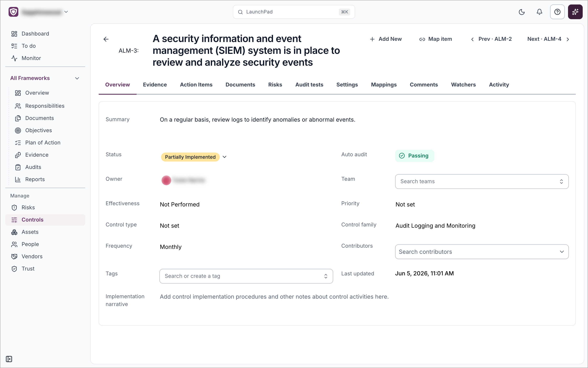Image resolution: width=588 pixels, height=368 pixels.
Task: Click the Assets cubes icon
Action: click(x=14, y=232)
